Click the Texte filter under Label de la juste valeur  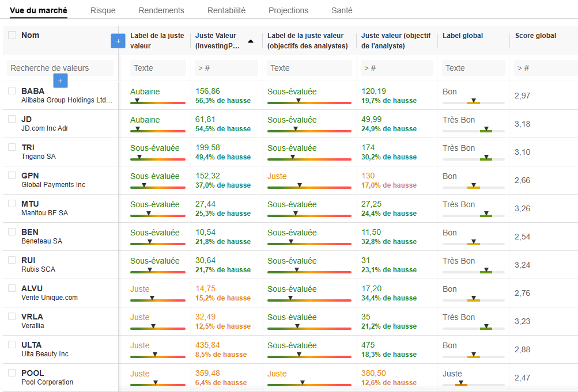click(x=158, y=68)
